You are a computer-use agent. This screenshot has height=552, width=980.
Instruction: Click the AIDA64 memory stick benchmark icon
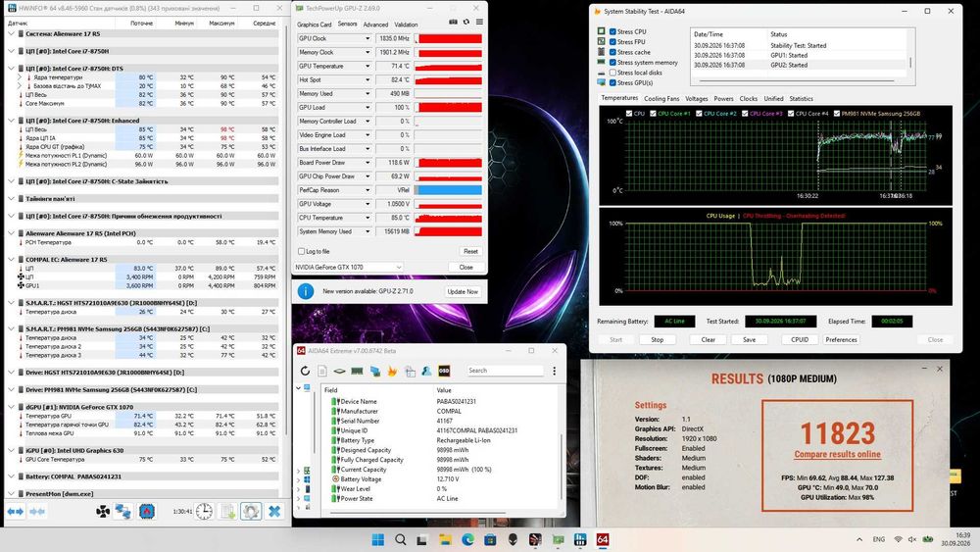(x=357, y=371)
